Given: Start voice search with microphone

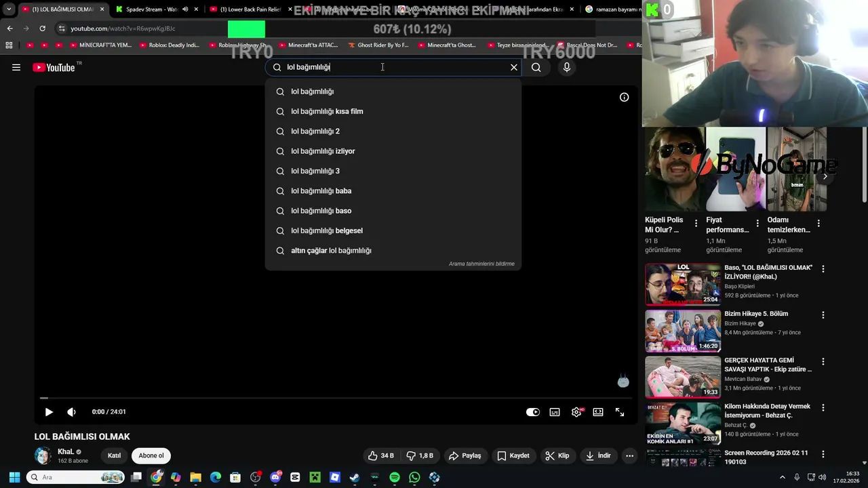Looking at the screenshot, I should point(567,67).
